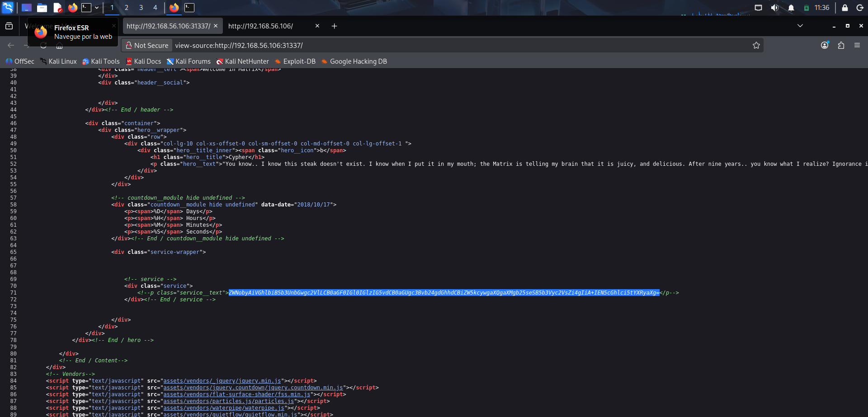
Task: Open the Kali applications menu icon
Action: [8, 8]
